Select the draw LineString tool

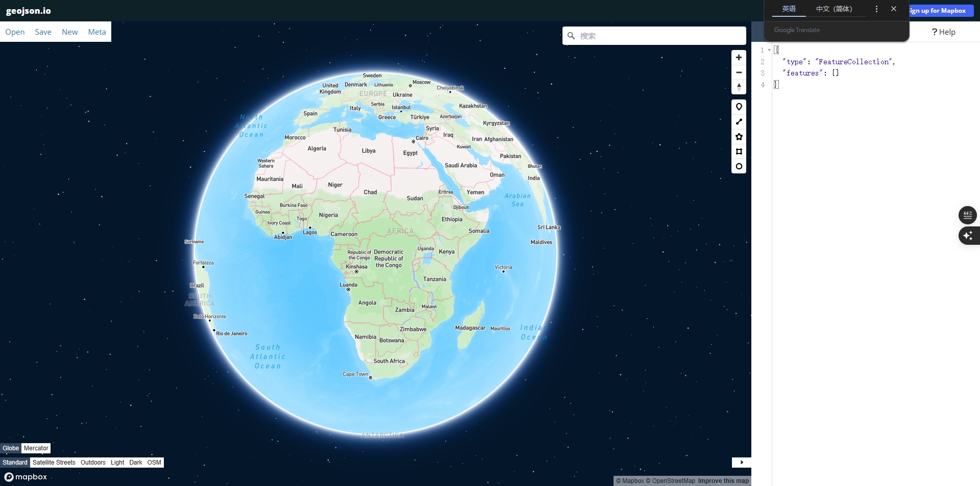[739, 122]
